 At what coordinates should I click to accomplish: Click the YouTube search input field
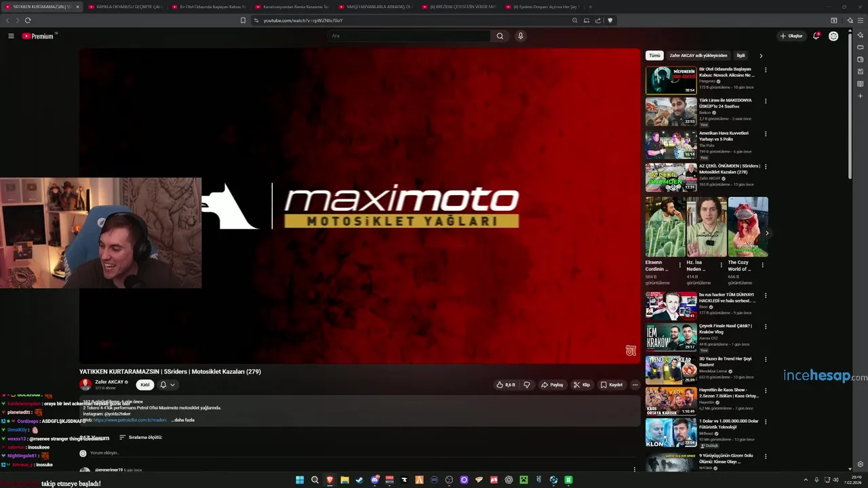pos(409,36)
